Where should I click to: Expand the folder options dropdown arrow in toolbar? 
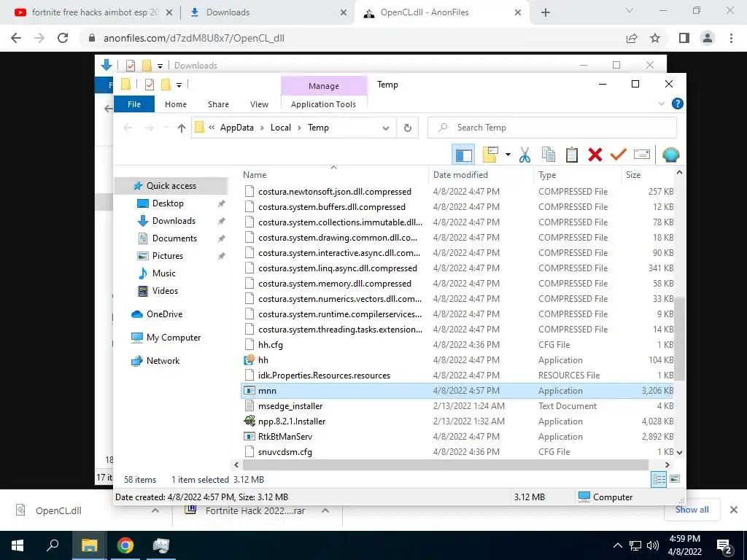(x=508, y=155)
